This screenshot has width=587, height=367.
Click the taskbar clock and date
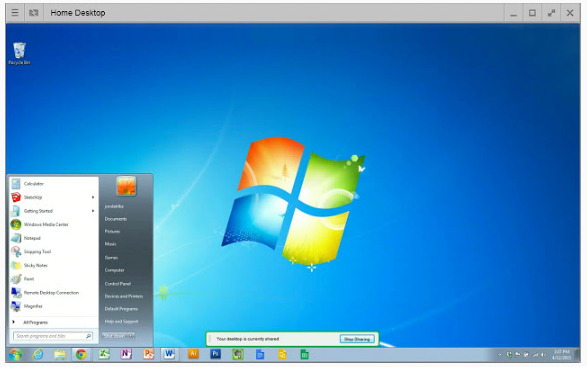pyautogui.click(x=561, y=354)
